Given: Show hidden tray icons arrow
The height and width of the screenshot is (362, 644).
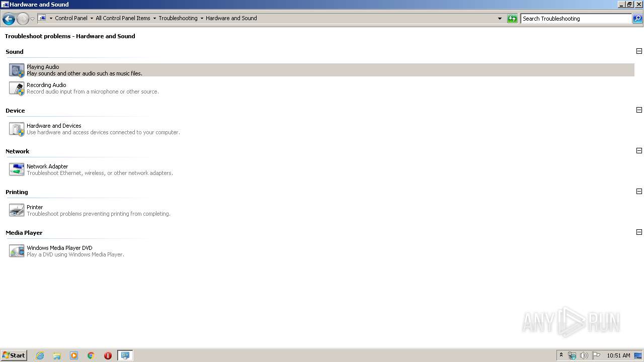Looking at the screenshot, I should tap(561, 355).
